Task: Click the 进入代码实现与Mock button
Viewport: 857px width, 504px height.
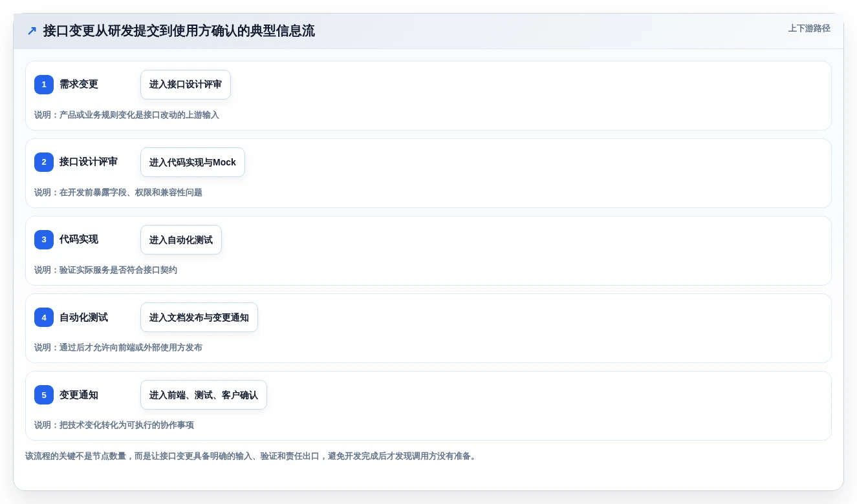Action: point(193,162)
